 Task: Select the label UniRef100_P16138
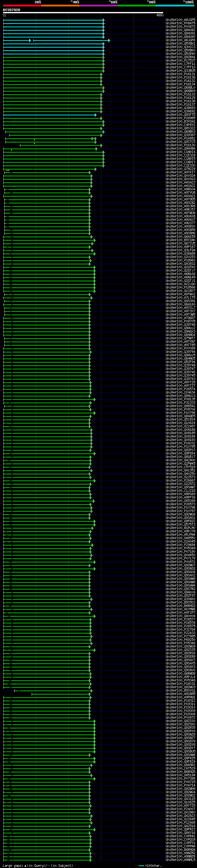[x=180, y=101]
